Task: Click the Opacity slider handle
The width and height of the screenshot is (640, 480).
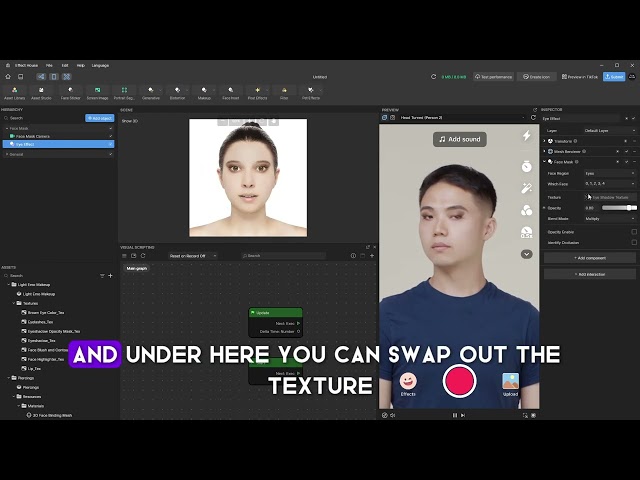Action: coord(630,208)
